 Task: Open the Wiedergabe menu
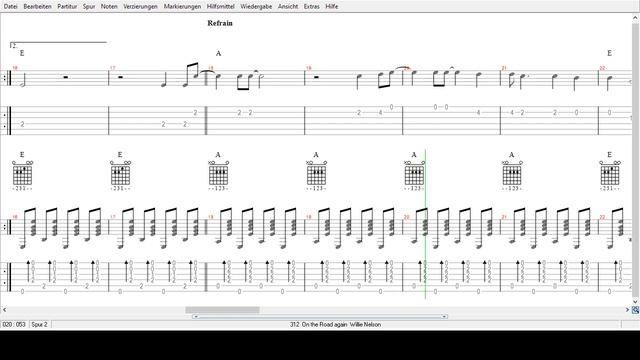256,7
